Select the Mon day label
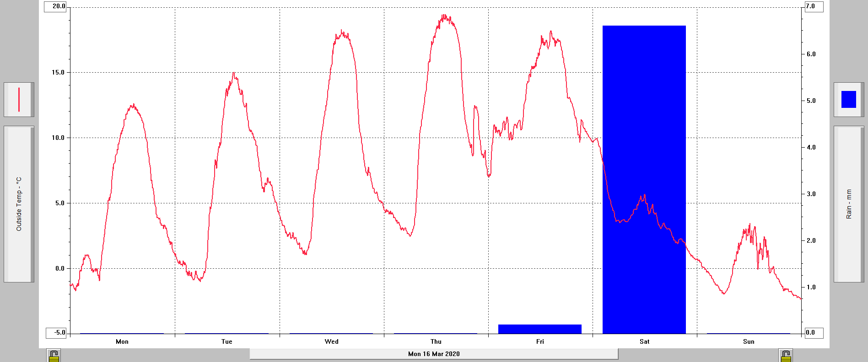 point(122,341)
